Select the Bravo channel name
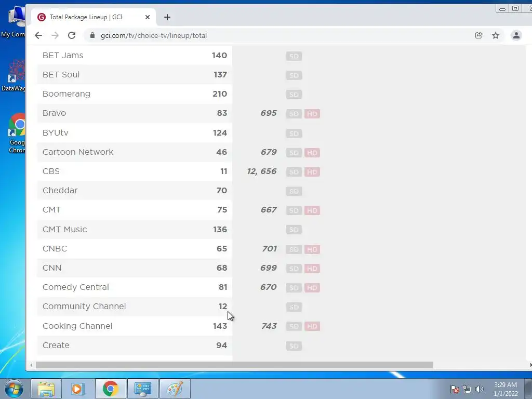This screenshot has height=399, width=532. click(x=54, y=113)
